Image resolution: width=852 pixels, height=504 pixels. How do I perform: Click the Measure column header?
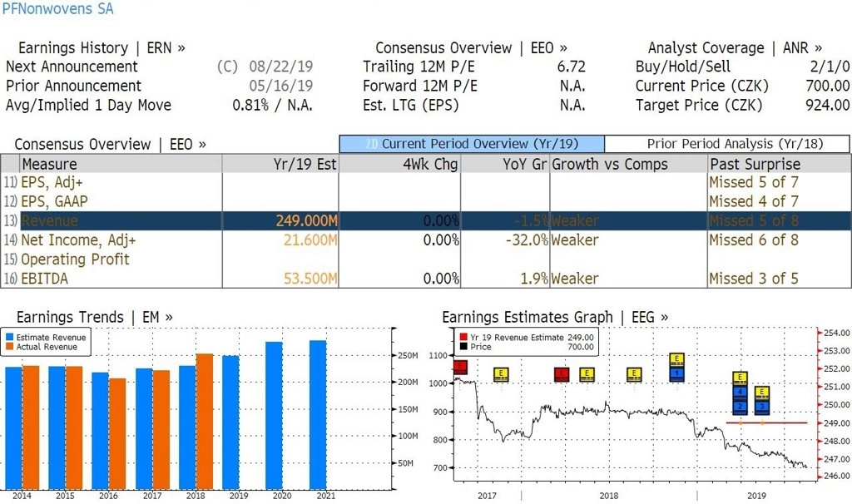tap(121, 164)
